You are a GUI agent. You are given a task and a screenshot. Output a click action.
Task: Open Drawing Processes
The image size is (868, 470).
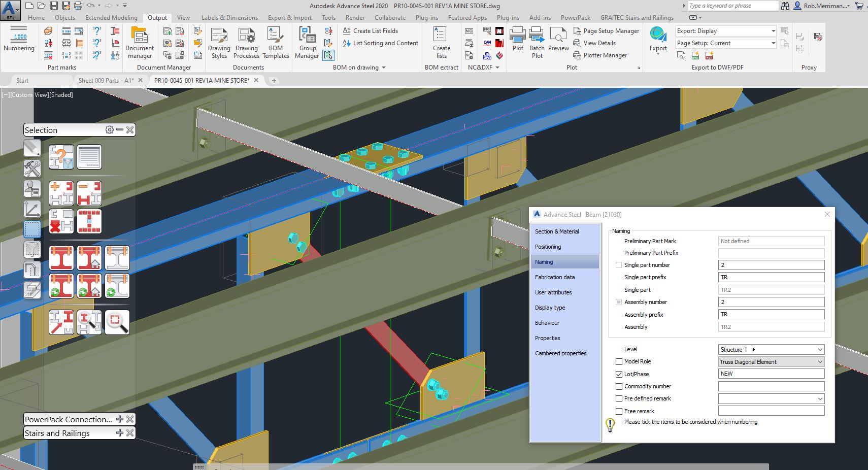247,43
